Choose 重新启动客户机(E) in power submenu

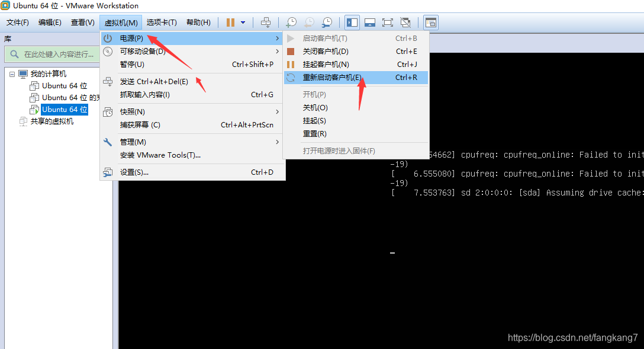coord(356,78)
